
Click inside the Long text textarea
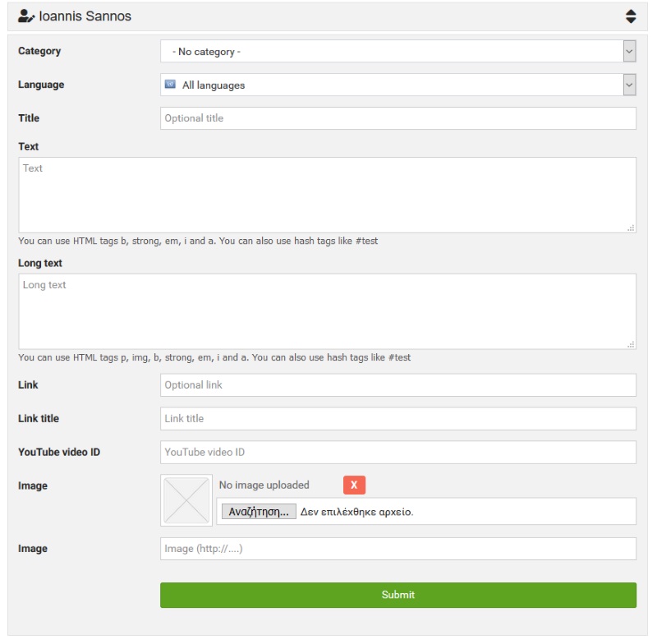pyautogui.click(x=327, y=311)
